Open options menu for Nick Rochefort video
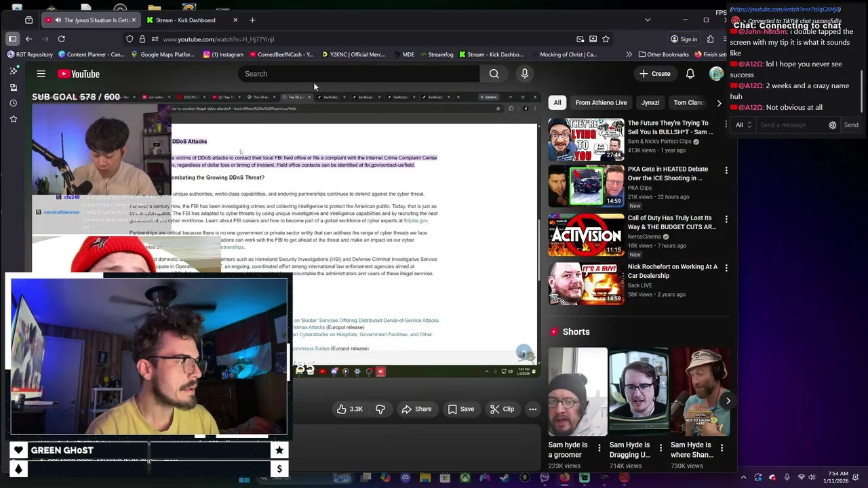 [x=726, y=268]
